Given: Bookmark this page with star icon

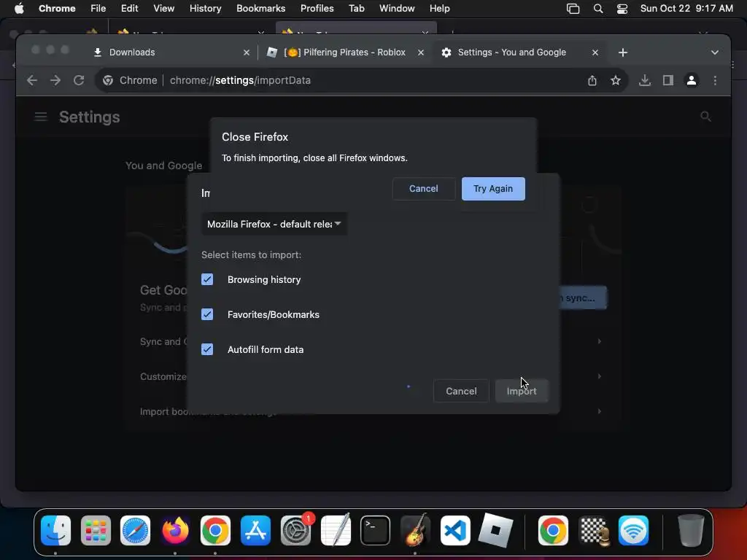Looking at the screenshot, I should 616,80.
